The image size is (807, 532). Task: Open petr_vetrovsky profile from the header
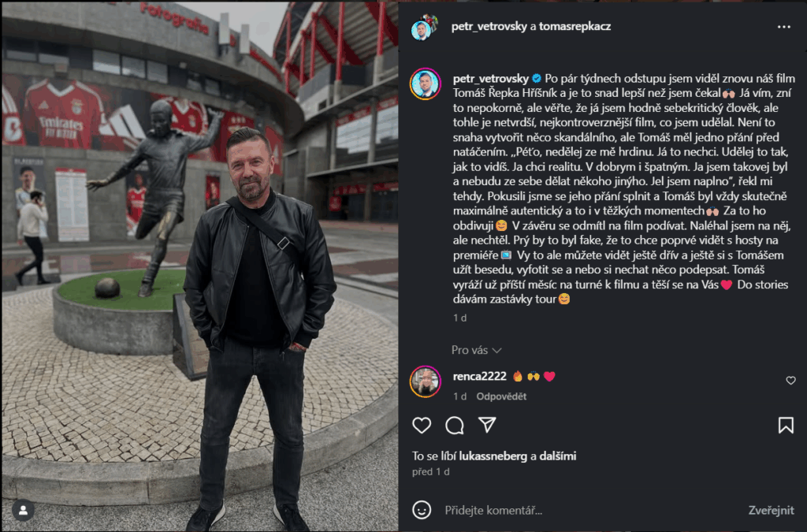coord(489,26)
